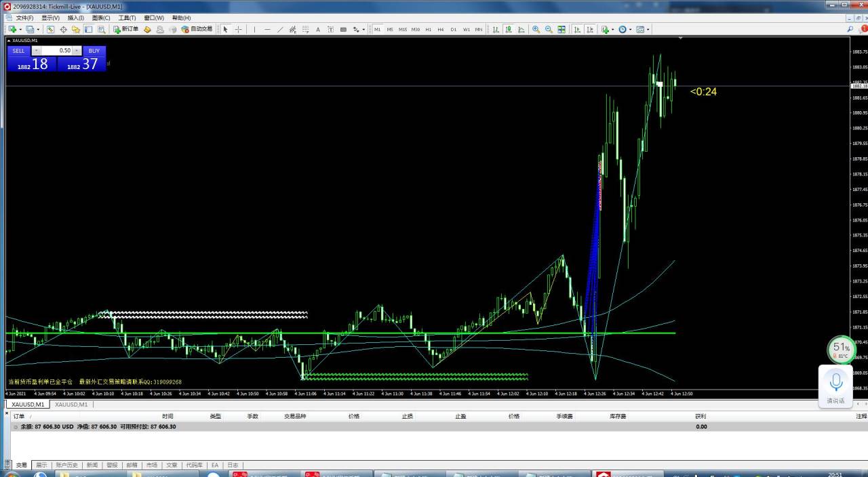Switch to second XAUUSD,M1 chart tab

pyautogui.click(x=71, y=405)
